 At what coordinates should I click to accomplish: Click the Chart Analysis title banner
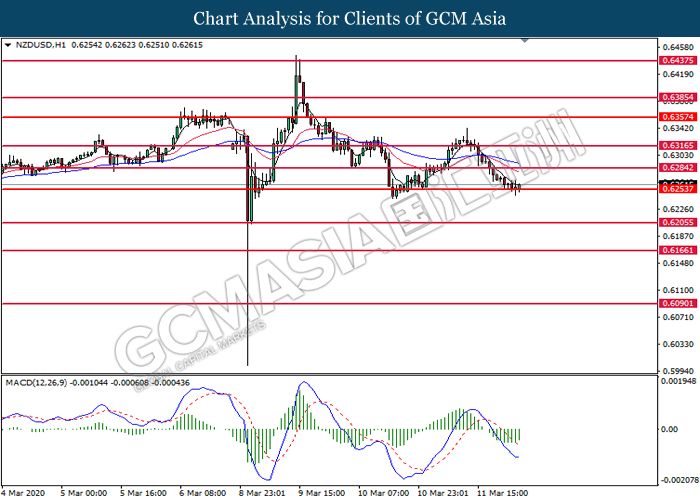tap(350, 19)
